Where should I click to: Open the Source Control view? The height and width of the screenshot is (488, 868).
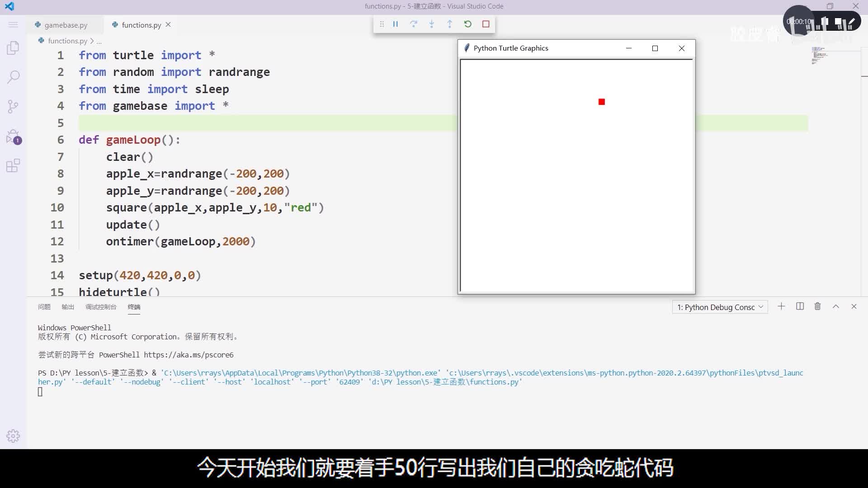[13, 107]
